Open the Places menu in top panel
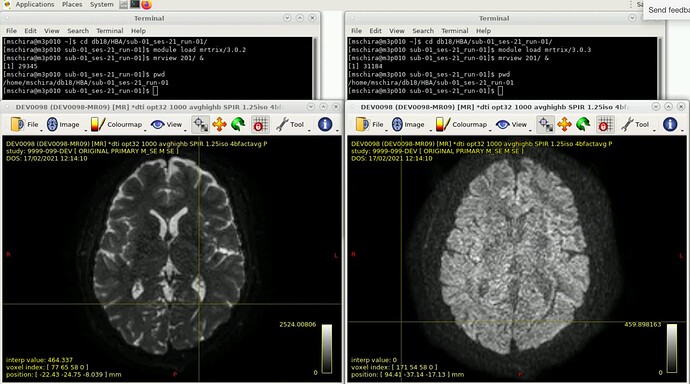Screen dimensions: 690x384 (x=72, y=4)
